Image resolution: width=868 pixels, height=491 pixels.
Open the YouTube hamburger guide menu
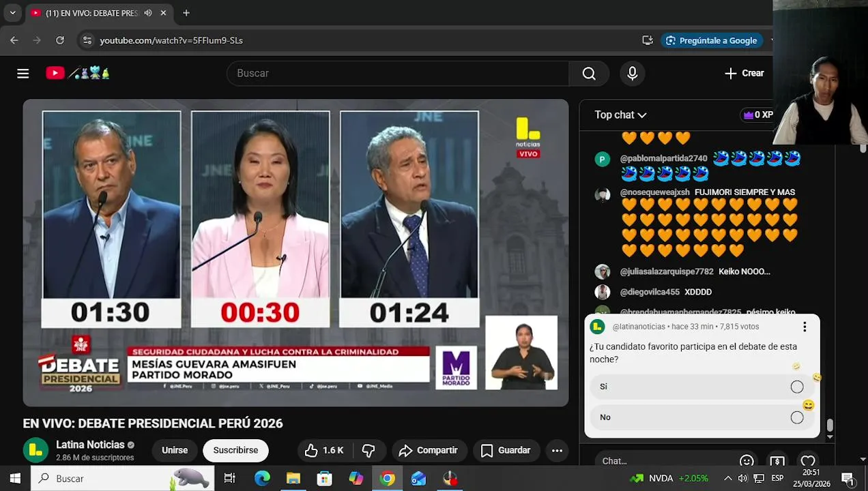[x=23, y=73]
